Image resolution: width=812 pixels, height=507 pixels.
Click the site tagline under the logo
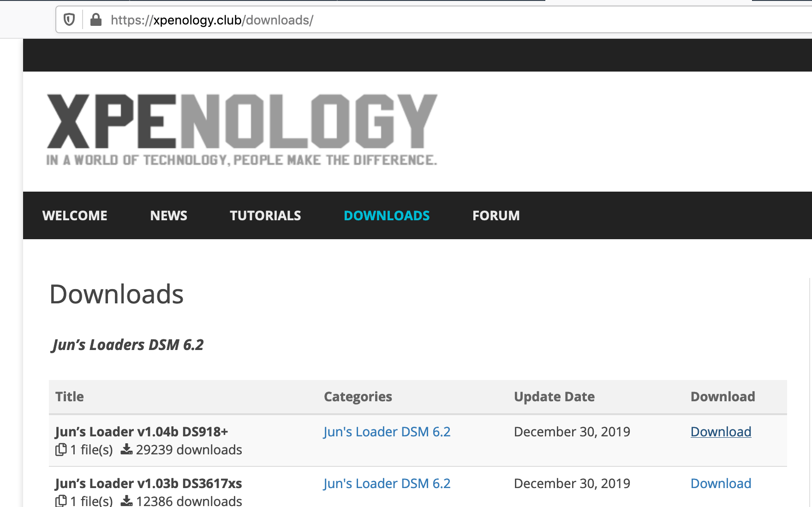click(x=241, y=160)
